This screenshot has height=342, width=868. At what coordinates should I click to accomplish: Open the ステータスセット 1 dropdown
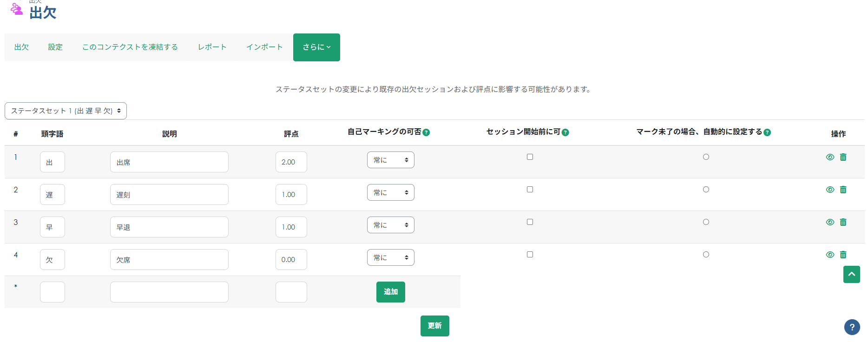pyautogui.click(x=66, y=111)
